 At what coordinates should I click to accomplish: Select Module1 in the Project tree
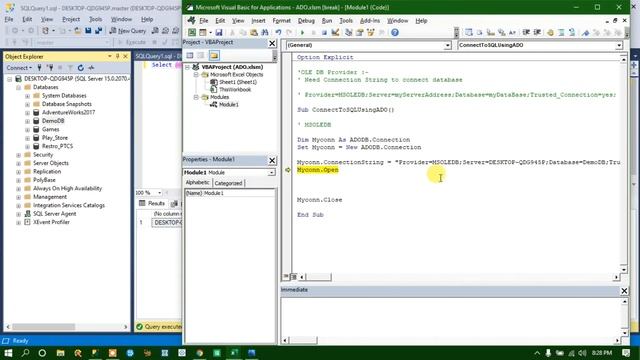229,104
